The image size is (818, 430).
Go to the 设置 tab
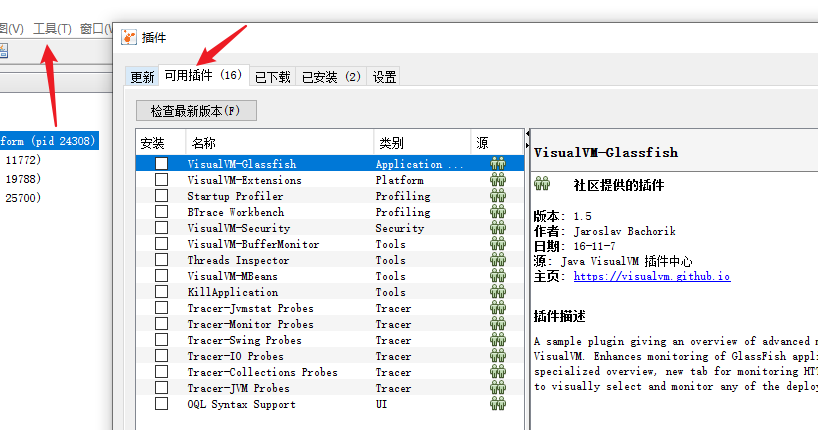coord(384,77)
